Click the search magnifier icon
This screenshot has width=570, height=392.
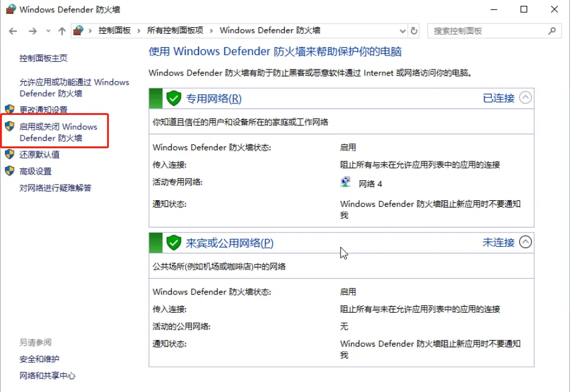tap(551, 30)
